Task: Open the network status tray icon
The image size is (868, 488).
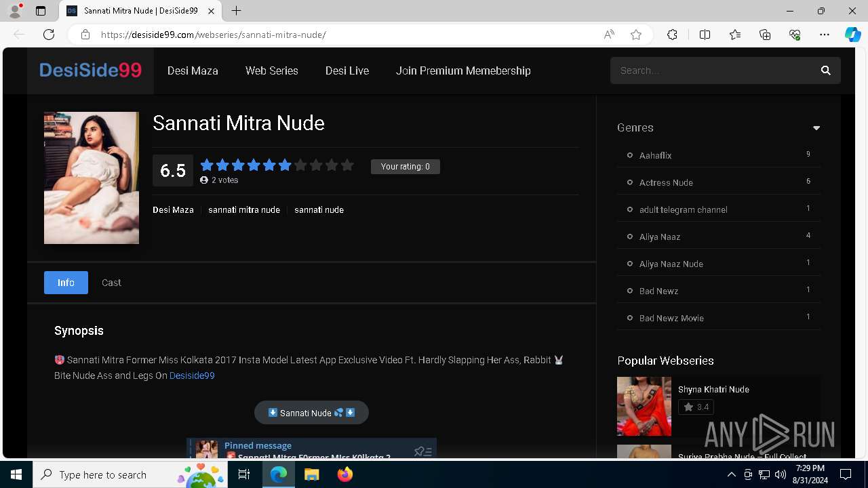Action: tap(764, 474)
